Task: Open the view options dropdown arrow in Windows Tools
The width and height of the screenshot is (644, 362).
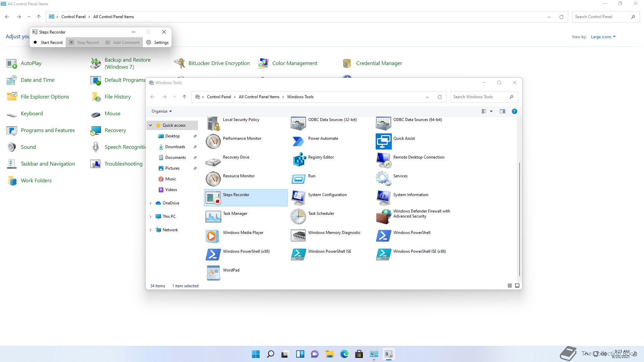Action: tap(491, 111)
